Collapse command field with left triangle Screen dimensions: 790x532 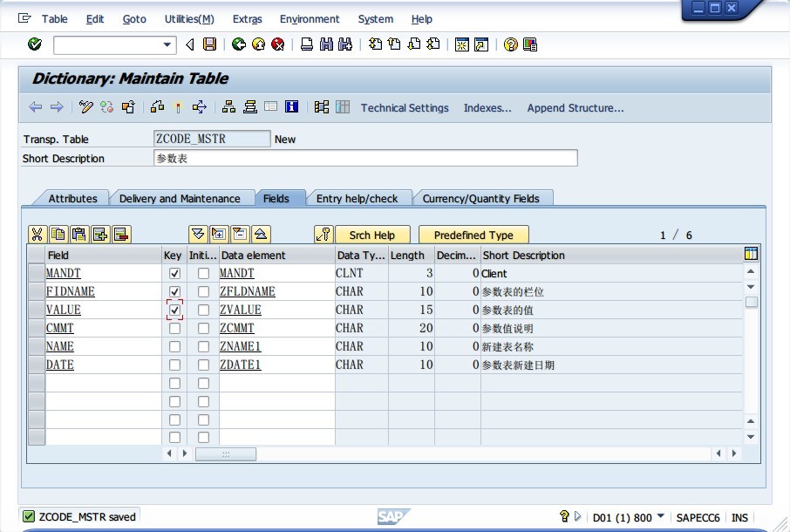(x=189, y=44)
